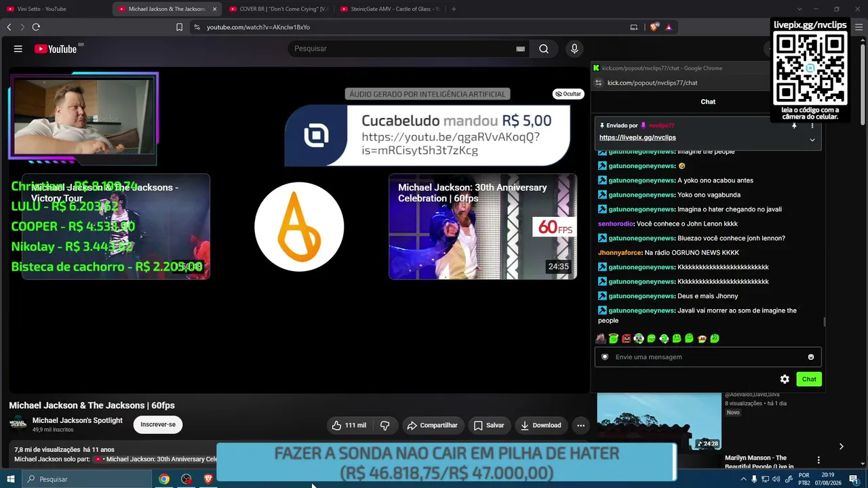Open the Windows notification center

[853, 479]
